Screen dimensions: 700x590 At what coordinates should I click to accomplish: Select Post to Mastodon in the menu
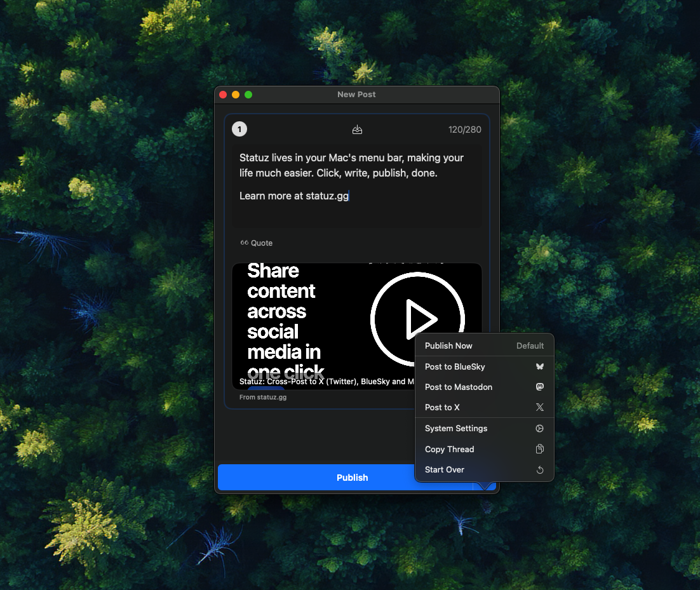[459, 387]
